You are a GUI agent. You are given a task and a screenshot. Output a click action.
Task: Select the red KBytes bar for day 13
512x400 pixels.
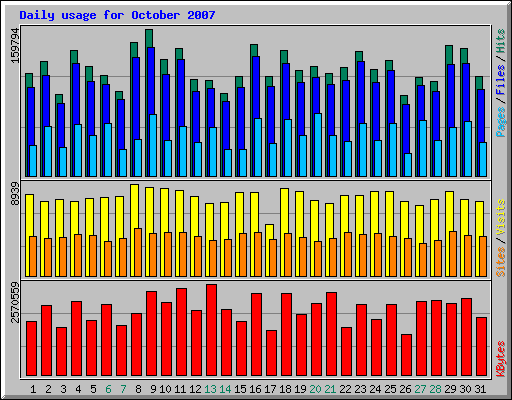(x=211, y=330)
